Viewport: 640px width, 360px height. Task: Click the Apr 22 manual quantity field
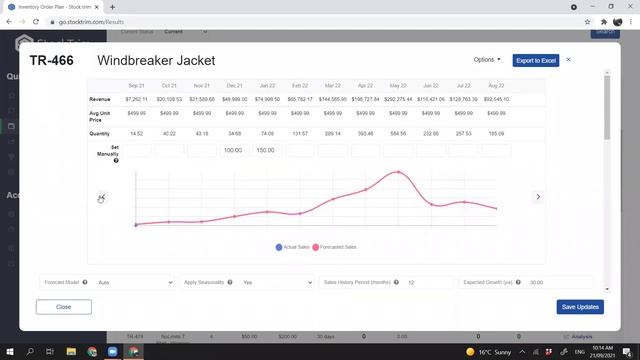365,150
